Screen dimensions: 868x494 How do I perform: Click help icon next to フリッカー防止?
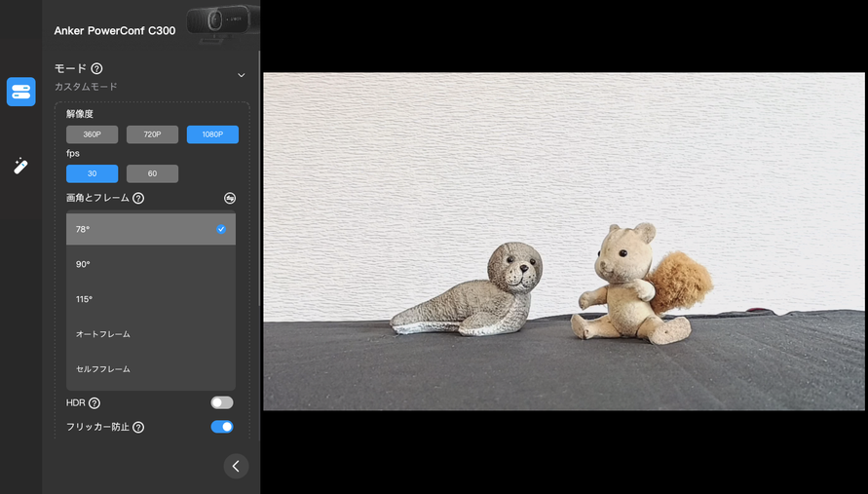[138, 427]
